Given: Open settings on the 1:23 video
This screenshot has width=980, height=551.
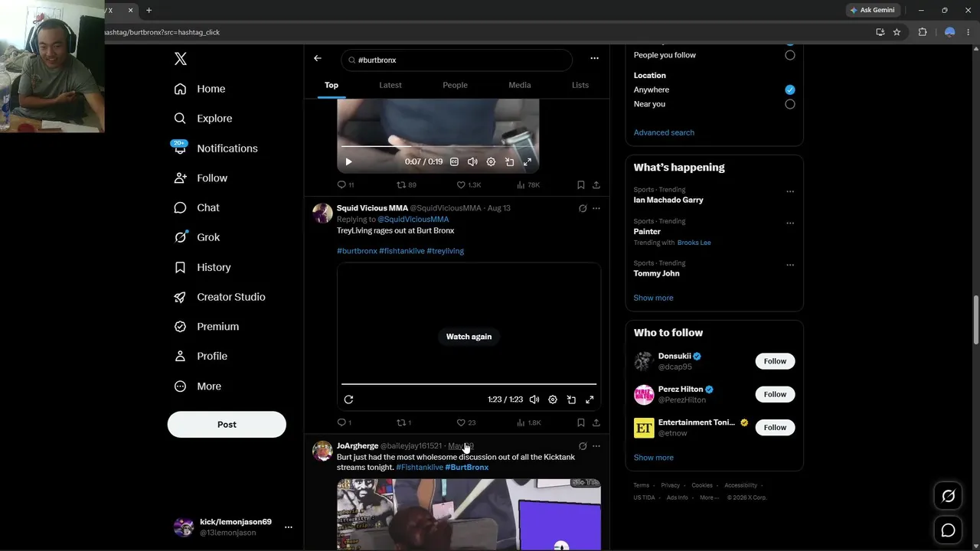Looking at the screenshot, I should pos(553,399).
